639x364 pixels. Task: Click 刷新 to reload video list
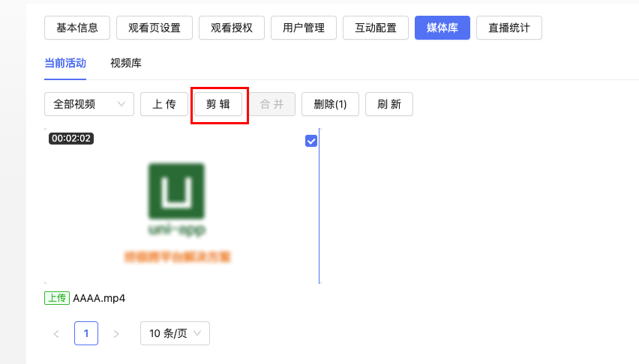[388, 104]
